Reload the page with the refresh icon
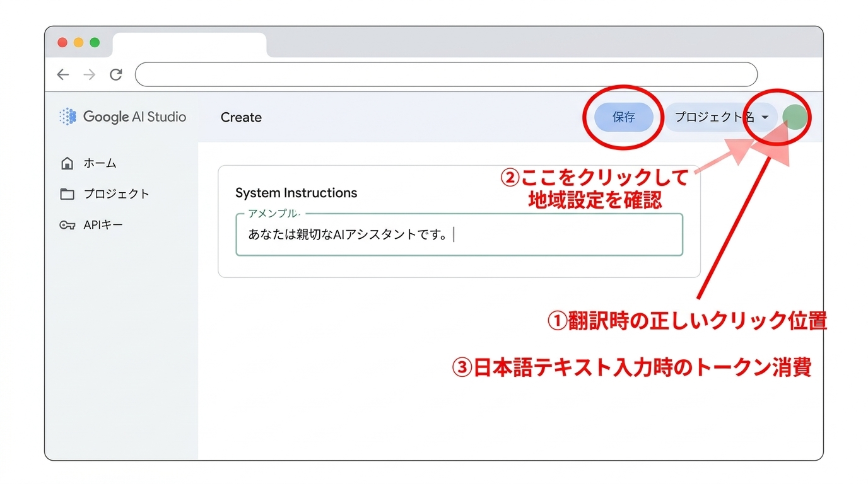The image size is (868, 484). tap(116, 74)
